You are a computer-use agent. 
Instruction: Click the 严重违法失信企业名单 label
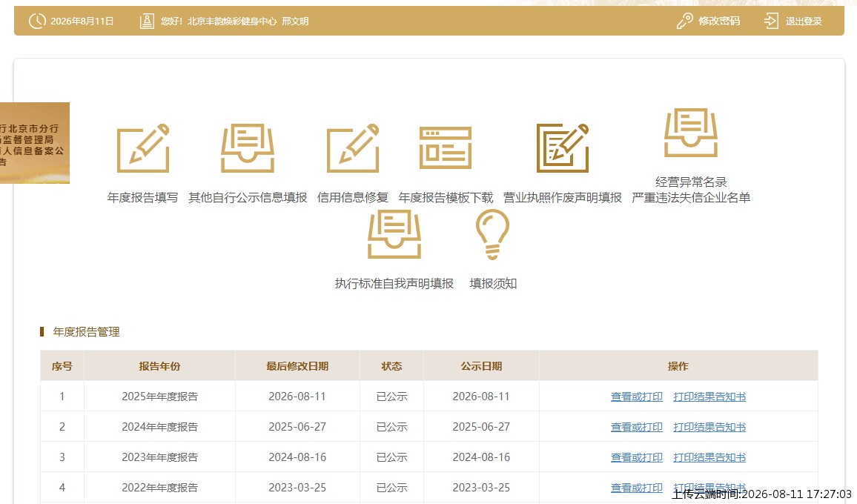[691, 197]
